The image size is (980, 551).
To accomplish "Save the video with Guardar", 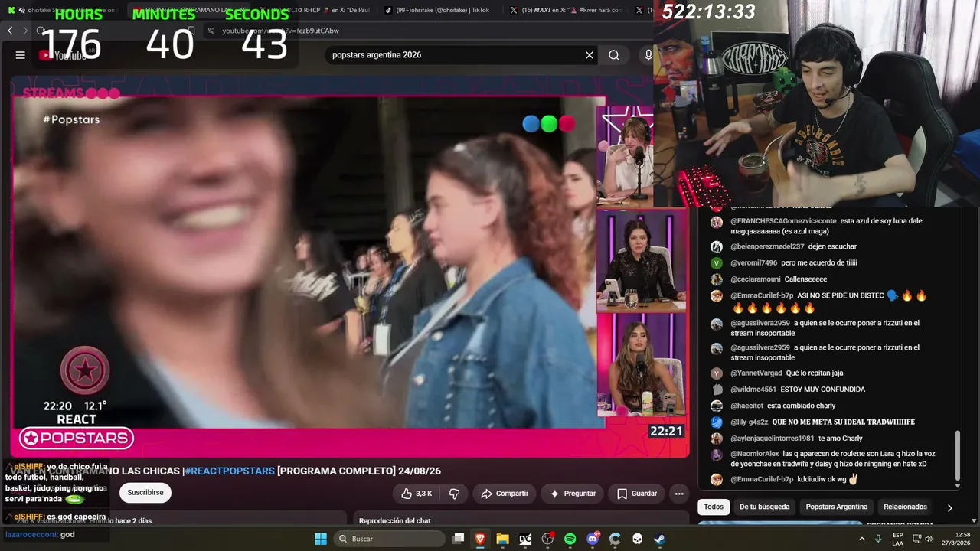I will tap(637, 494).
